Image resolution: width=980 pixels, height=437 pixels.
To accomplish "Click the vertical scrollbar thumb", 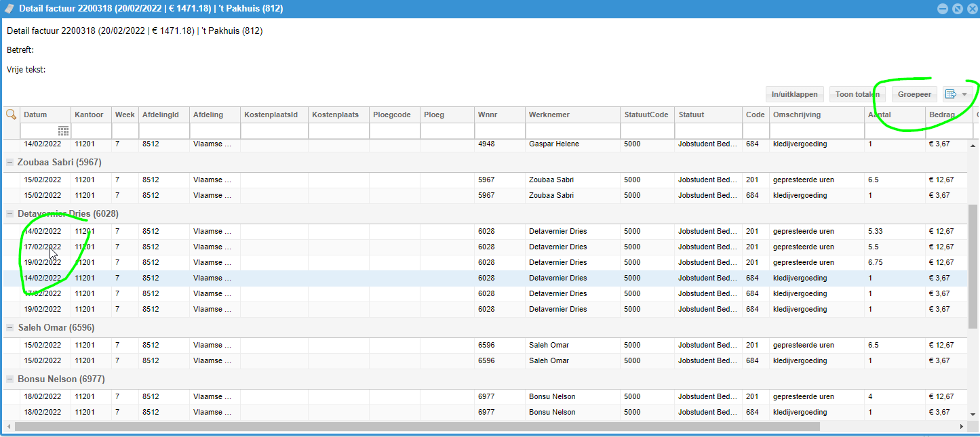I will pyautogui.click(x=973, y=268).
